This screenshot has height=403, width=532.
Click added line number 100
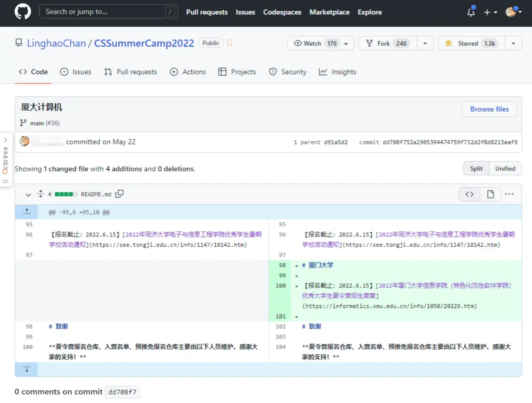point(281,286)
